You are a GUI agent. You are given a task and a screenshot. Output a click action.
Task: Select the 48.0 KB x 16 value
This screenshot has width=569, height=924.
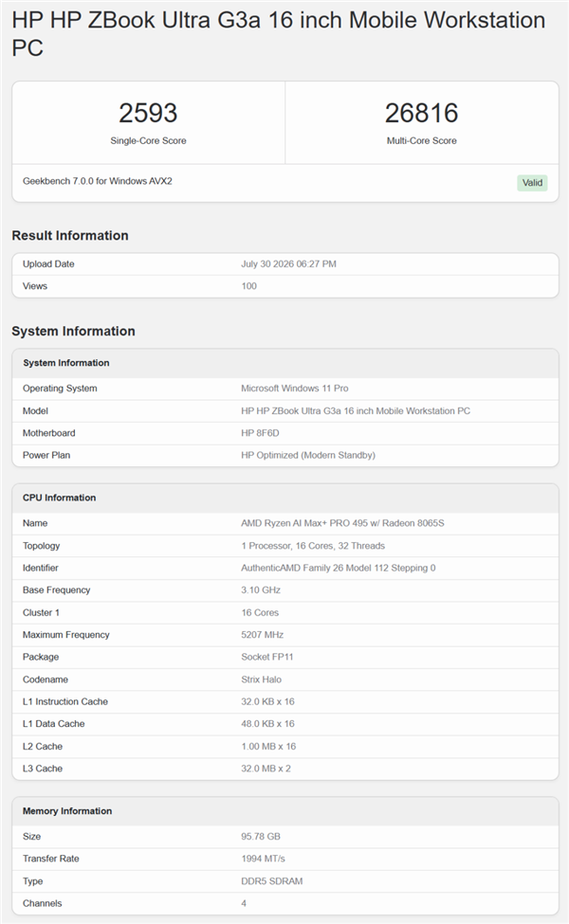click(267, 724)
